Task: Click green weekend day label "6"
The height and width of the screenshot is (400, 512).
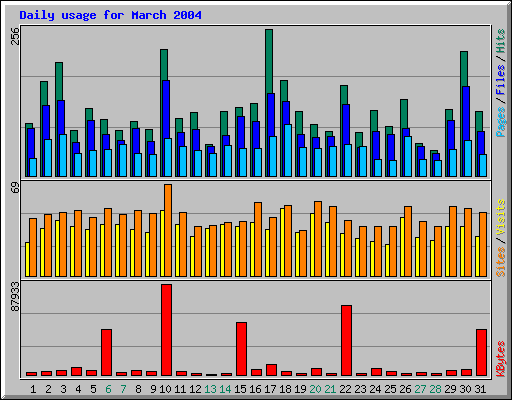Action: (x=108, y=389)
